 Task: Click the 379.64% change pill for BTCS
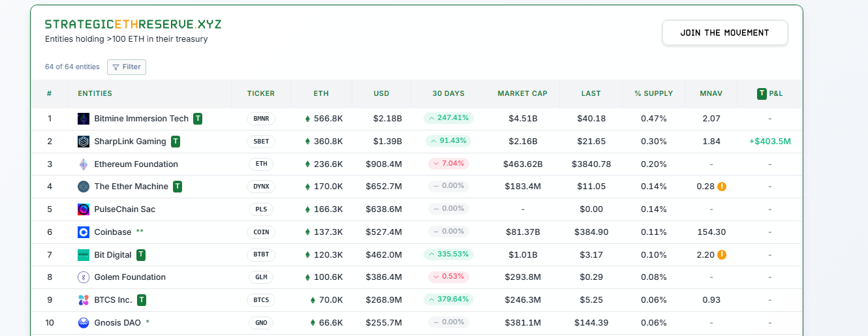448,299
